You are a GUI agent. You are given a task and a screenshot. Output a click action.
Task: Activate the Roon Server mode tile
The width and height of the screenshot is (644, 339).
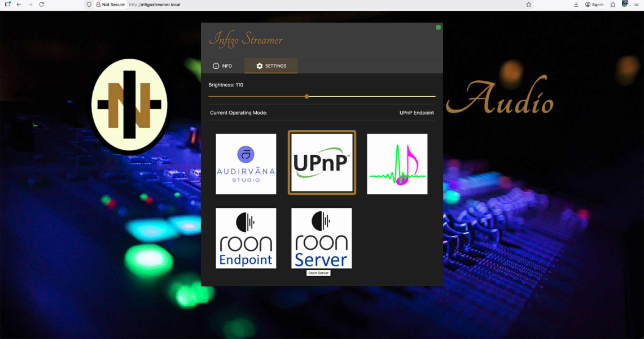(321, 238)
